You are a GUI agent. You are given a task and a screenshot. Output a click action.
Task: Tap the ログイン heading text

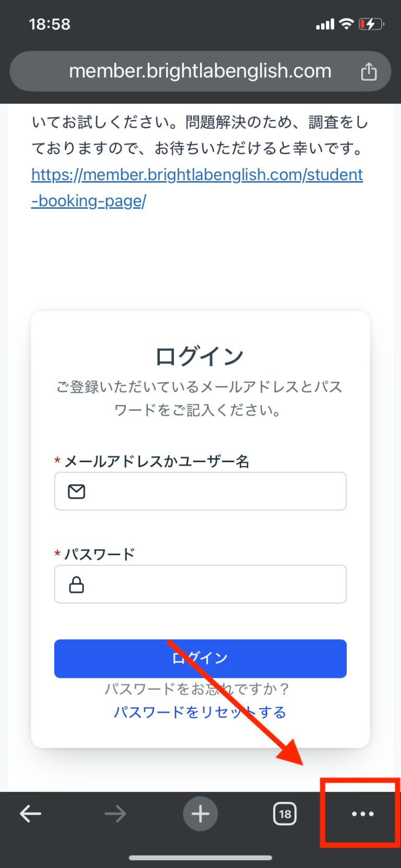click(200, 356)
